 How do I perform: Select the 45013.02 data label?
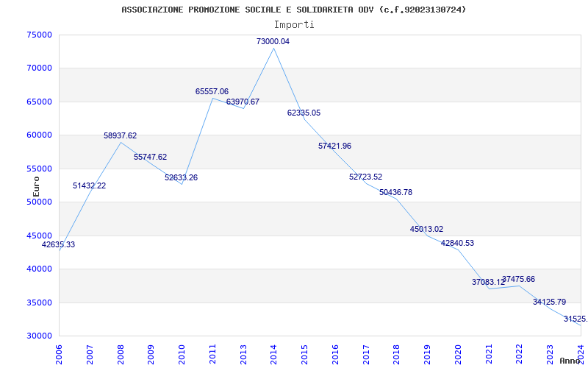[x=427, y=230]
